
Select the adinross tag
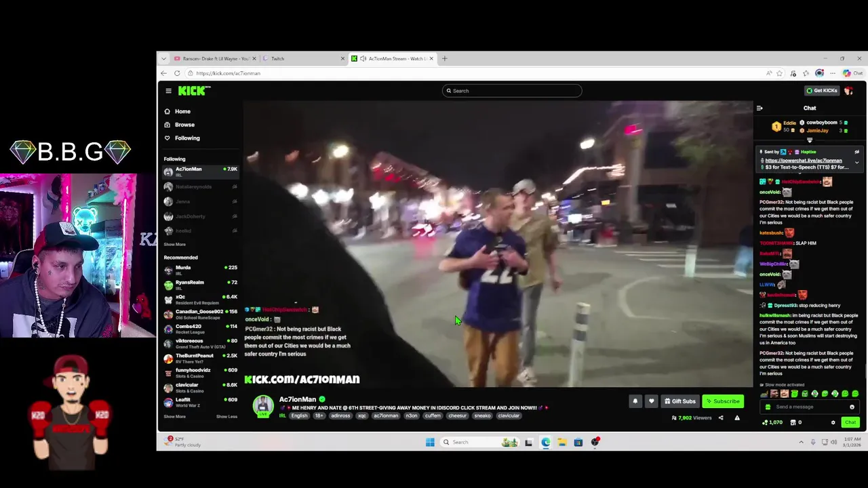tap(340, 416)
